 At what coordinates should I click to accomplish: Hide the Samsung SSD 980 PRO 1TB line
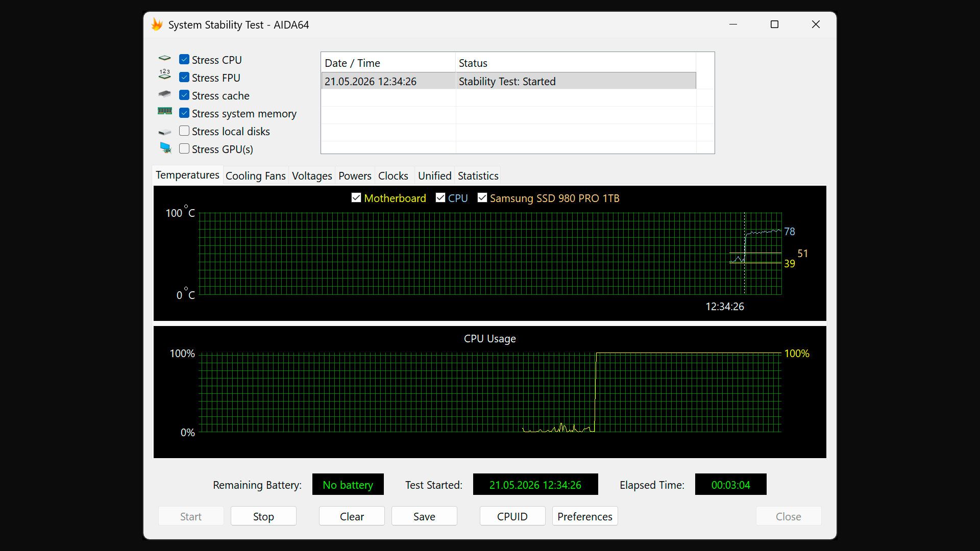click(482, 198)
